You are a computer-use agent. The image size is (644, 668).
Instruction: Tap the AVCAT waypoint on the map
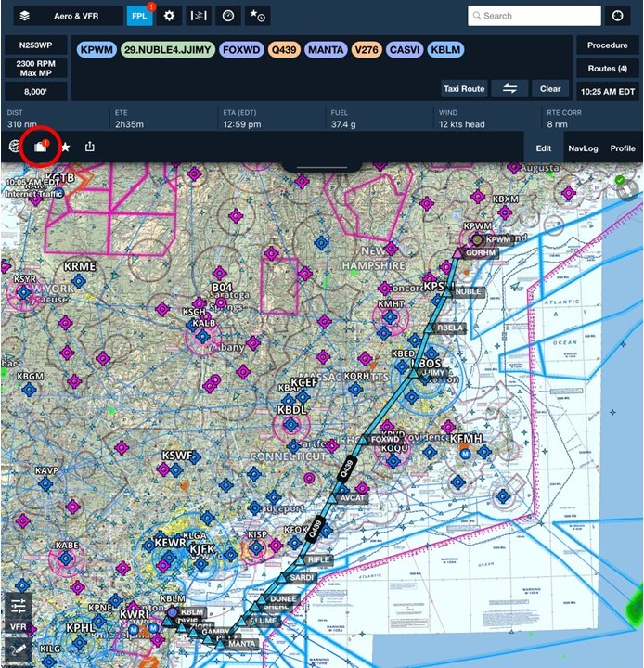point(332,498)
